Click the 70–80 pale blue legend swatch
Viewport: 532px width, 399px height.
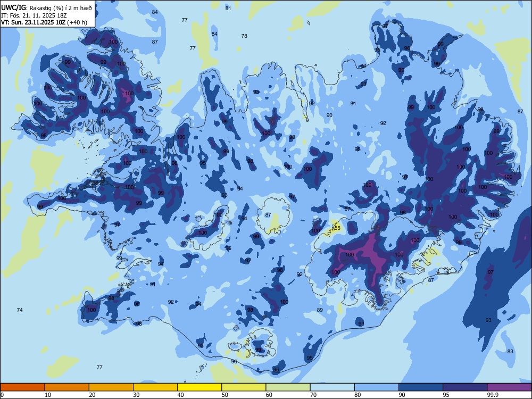tap(332, 387)
